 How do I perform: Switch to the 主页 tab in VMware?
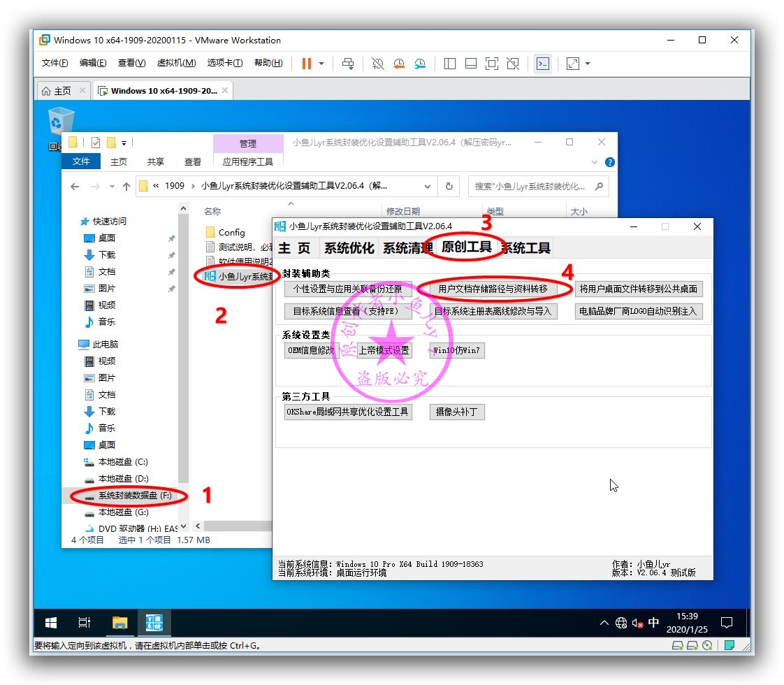pyautogui.click(x=62, y=90)
